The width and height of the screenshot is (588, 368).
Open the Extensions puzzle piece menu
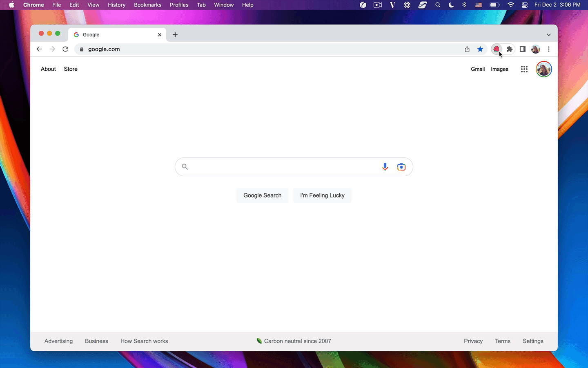[x=509, y=49]
